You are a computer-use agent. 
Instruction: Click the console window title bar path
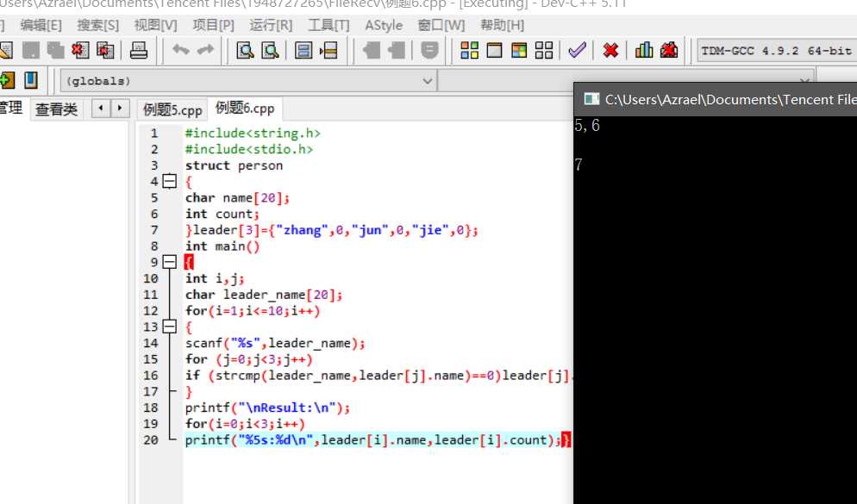[730, 99]
